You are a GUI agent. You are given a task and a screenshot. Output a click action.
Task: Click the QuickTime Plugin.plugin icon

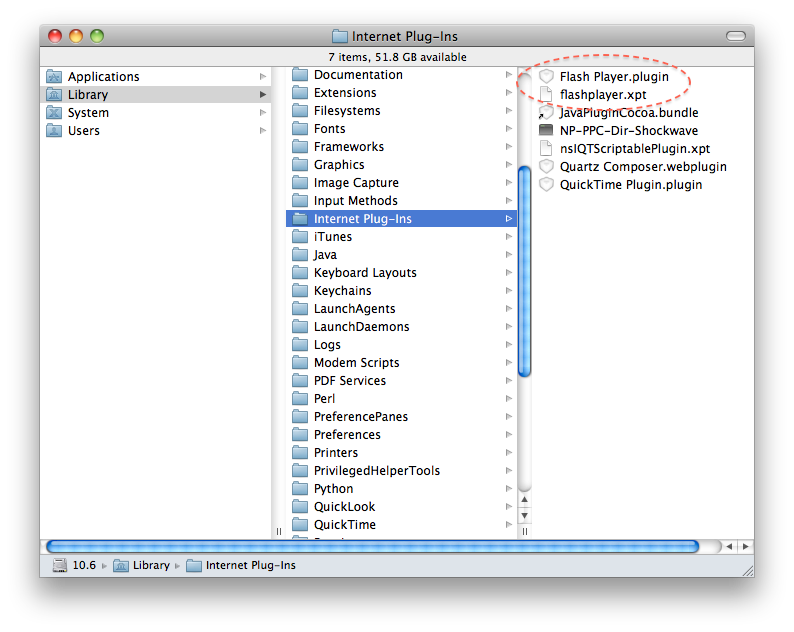[546, 184]
